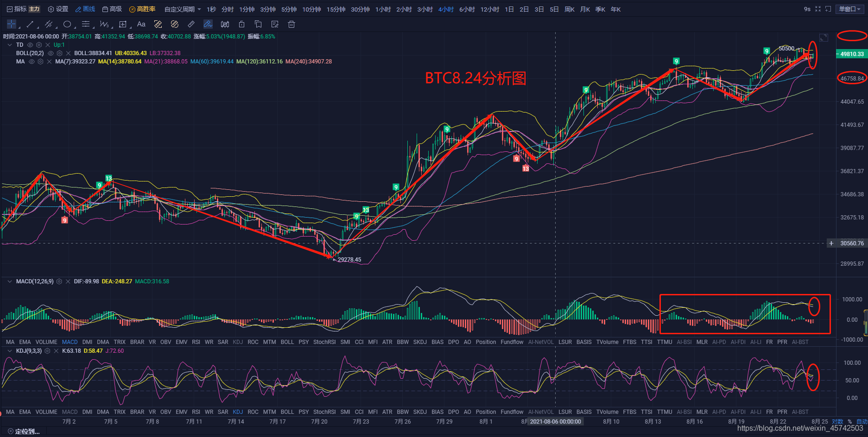The width and height of the screenshot is (868, 437).
Task: Select the Elliott wave W3 tool
Action: pyautogui.click(x=104, y=24)
